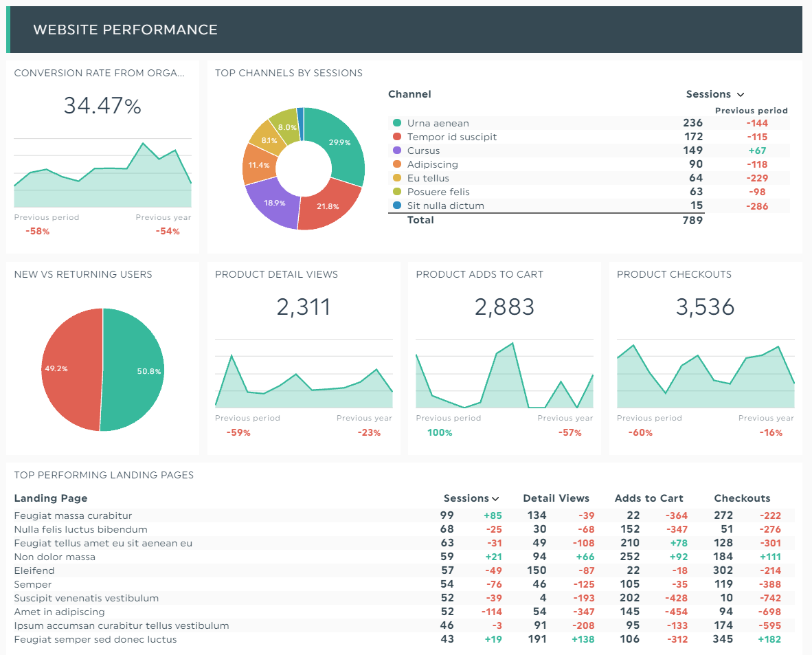Click the 34.47% conversion rate value
The image size is (812, 655).
(102, 106)
